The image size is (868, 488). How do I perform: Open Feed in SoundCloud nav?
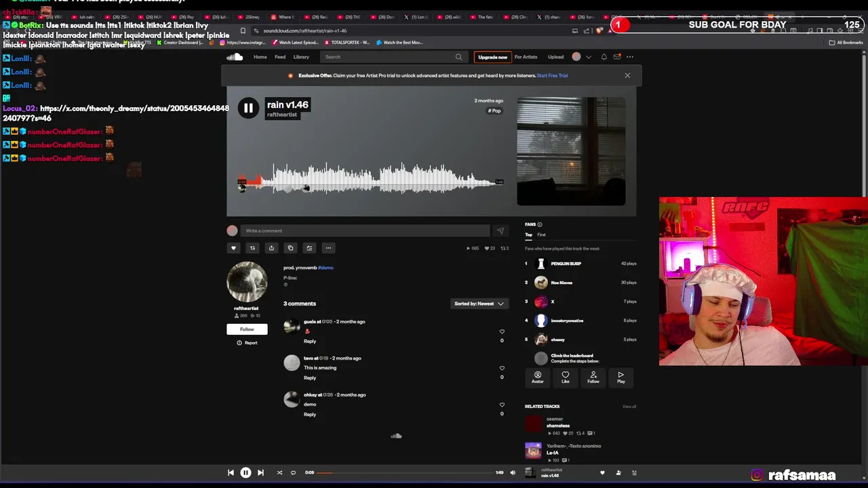[280, 57]
